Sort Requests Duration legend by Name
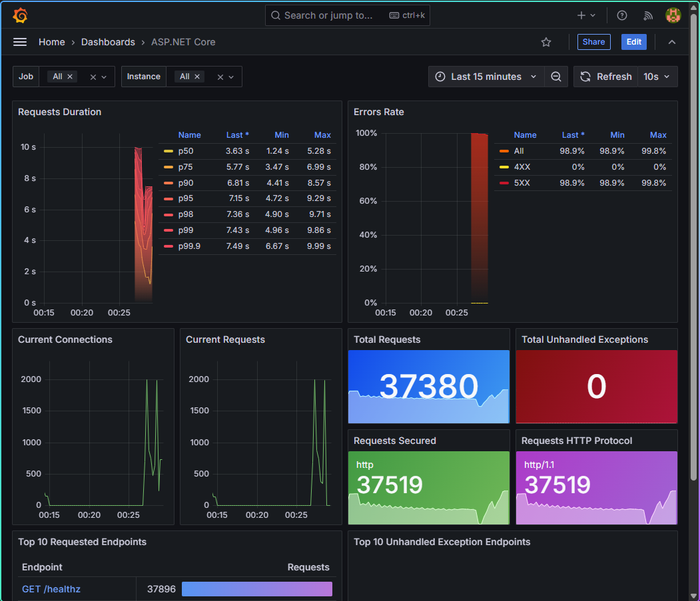This screenshot has width=700, height=601. pos(189,134)
